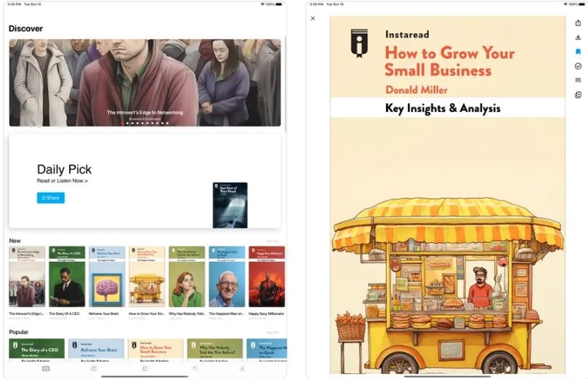Click the 'Happy Sexy Millionaire' caption
Image resolution: width=588 pixels, height=379 pixels.
[267, 314]
